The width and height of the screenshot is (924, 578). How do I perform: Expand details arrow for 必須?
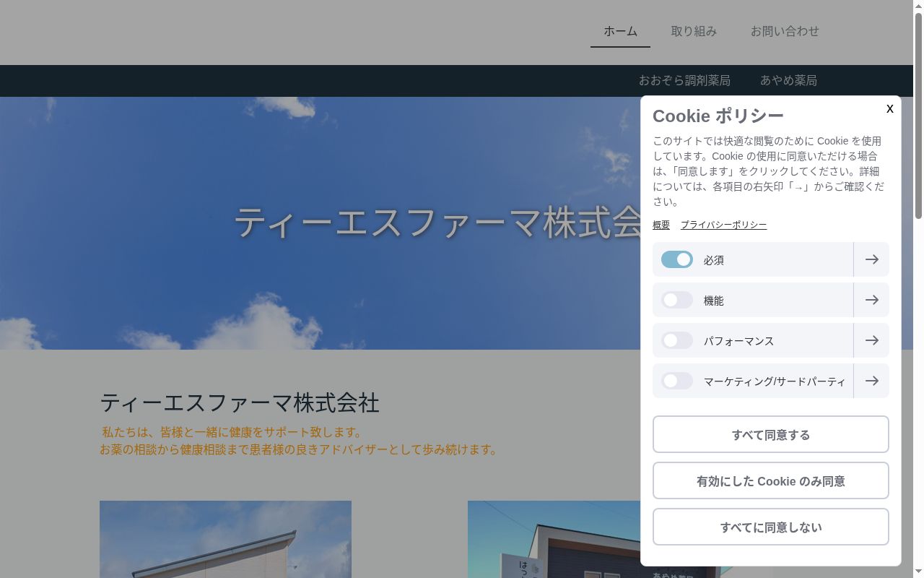tap(871, 259)
